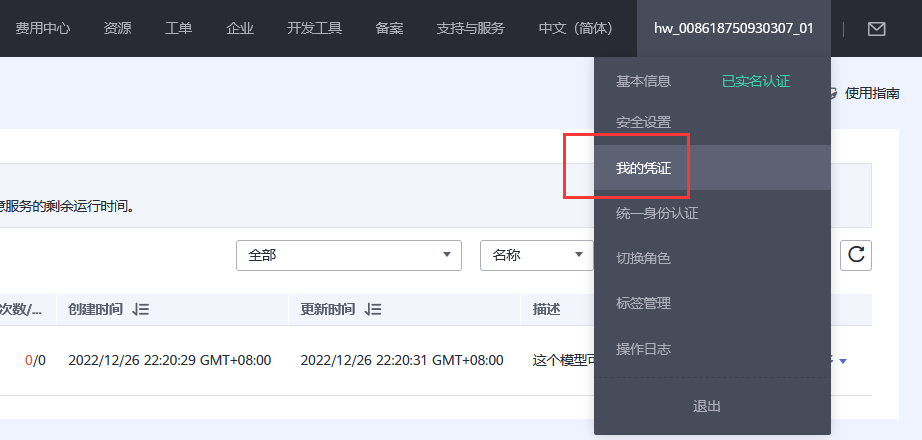Click description cell starting 这个模型
Image resolution: width=922 pixels, height=440 pixels.
[x=563, y=360]
